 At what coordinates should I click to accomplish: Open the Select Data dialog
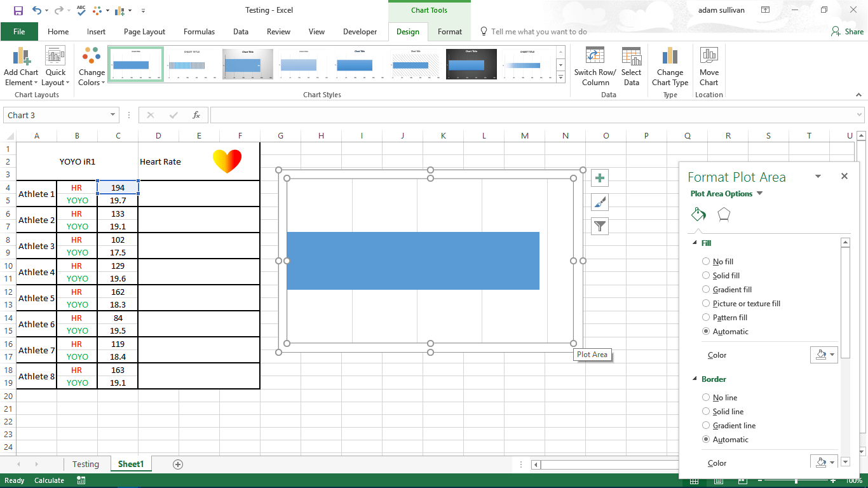631,57
